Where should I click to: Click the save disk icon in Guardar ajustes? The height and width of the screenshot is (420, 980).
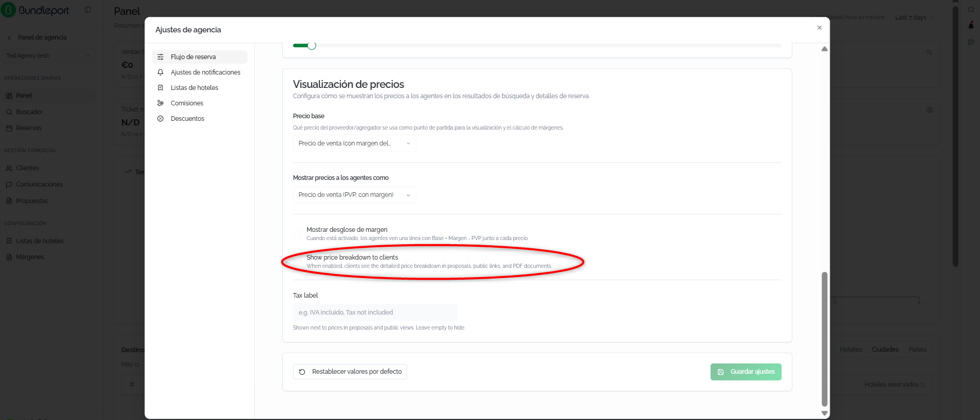[721, 372]
